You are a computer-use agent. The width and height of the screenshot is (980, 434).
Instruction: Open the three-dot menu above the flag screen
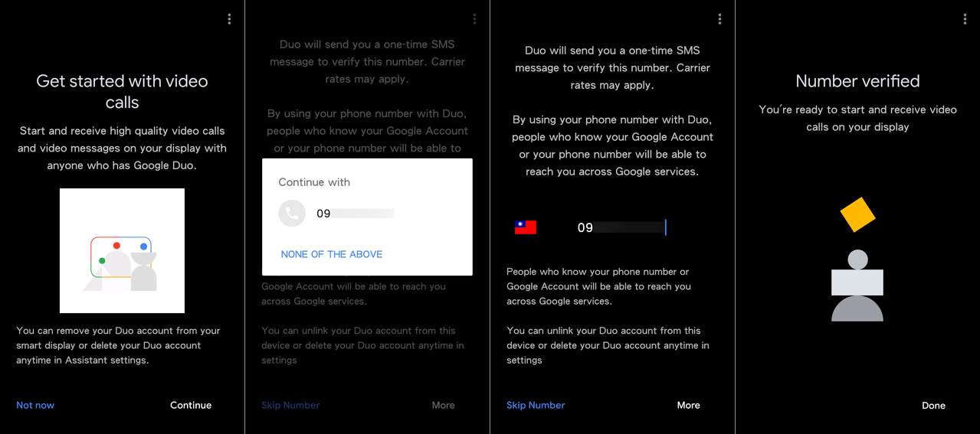click(x=719, y=19)
